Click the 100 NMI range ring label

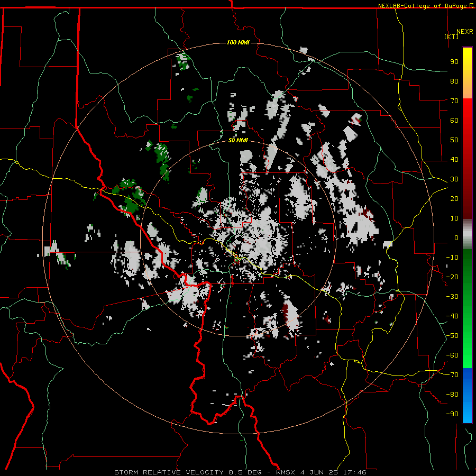tap(238, 42)
